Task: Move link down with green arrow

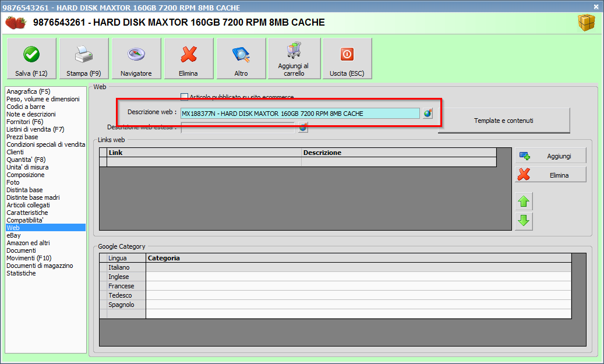Action: [x=524, y=221]
